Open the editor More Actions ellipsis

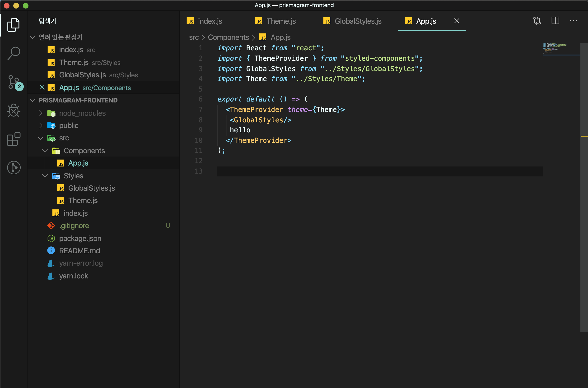click(573, 21)
